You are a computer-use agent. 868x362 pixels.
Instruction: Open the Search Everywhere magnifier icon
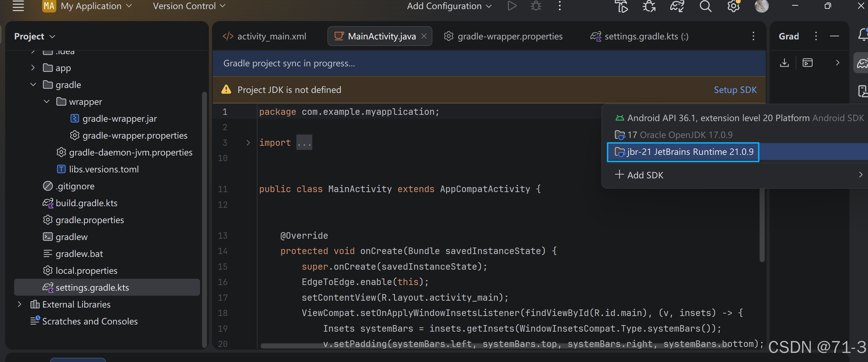click(x=705, y=6)
